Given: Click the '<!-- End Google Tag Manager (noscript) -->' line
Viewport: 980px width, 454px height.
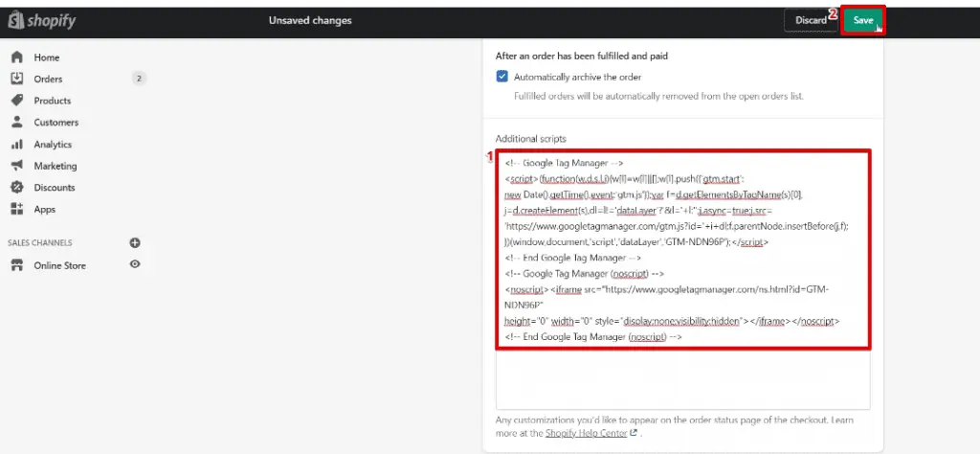Looking at the screenshot, I should [593, 336].
